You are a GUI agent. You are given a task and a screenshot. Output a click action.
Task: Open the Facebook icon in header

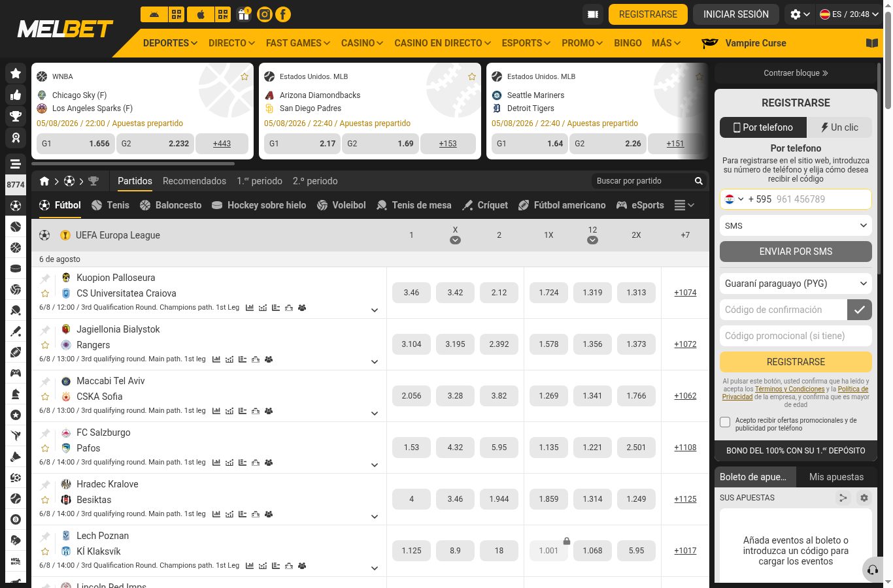click(x=283, y=14)
